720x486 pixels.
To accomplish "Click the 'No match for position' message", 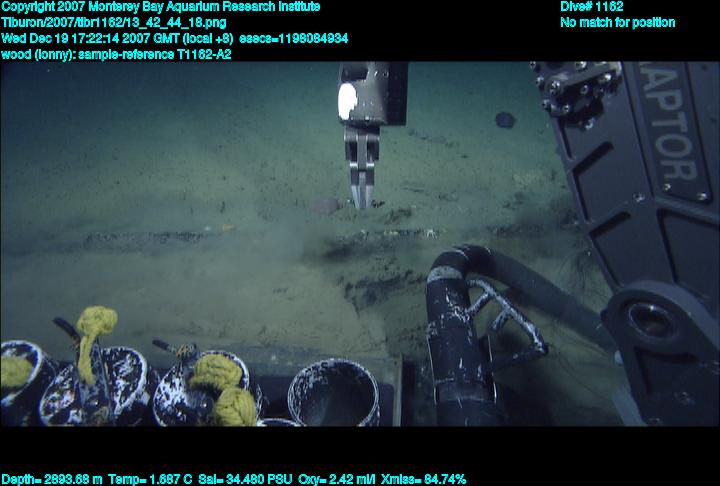I will 617,23.
